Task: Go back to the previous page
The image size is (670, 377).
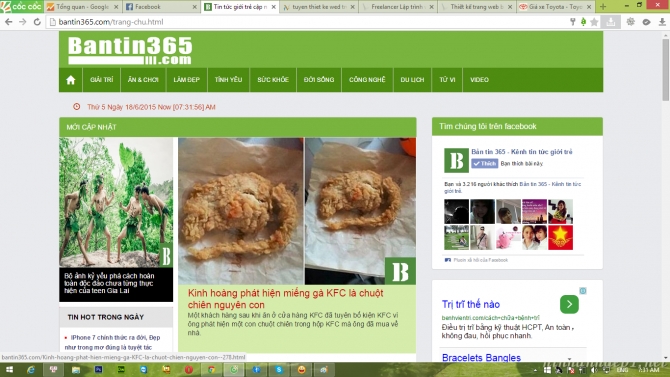Action: 9,22
